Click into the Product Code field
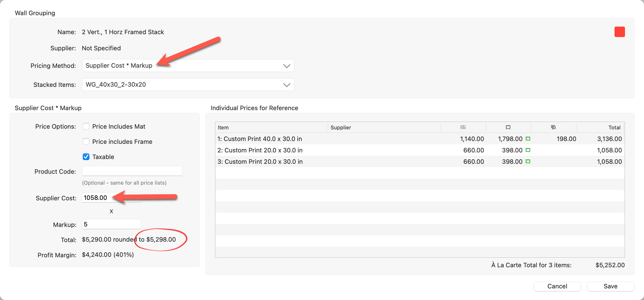 pyautogui.click(x=132, y=171)
